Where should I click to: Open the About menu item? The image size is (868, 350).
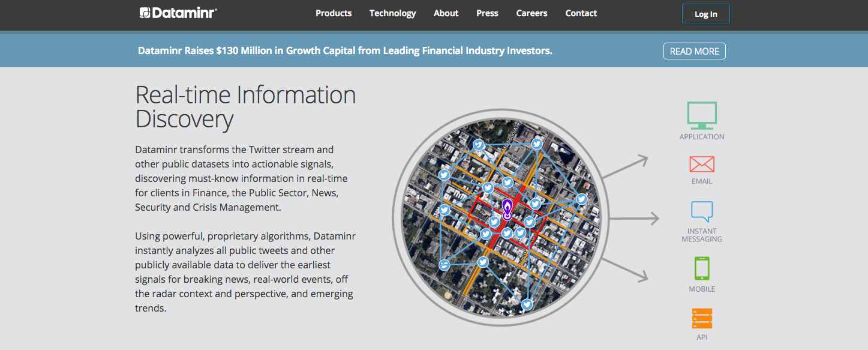pos(446,13)
